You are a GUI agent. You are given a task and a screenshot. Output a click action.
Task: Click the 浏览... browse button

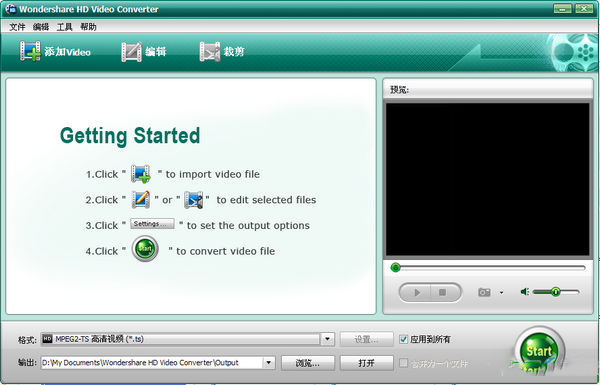[x=308, y=363]
